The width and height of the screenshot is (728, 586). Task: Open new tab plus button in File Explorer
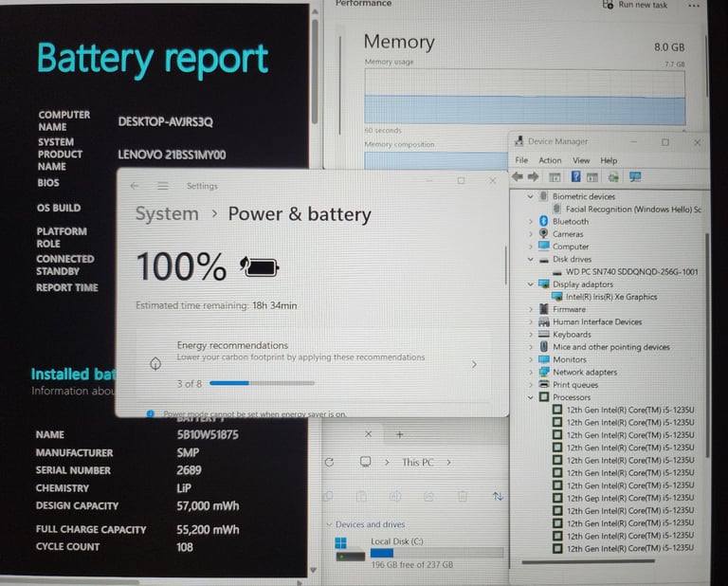click(x=400, y=434)
